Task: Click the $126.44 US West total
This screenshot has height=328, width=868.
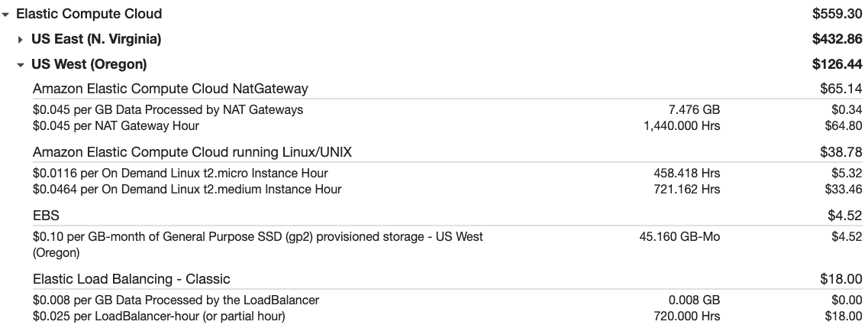Action: 837,64
